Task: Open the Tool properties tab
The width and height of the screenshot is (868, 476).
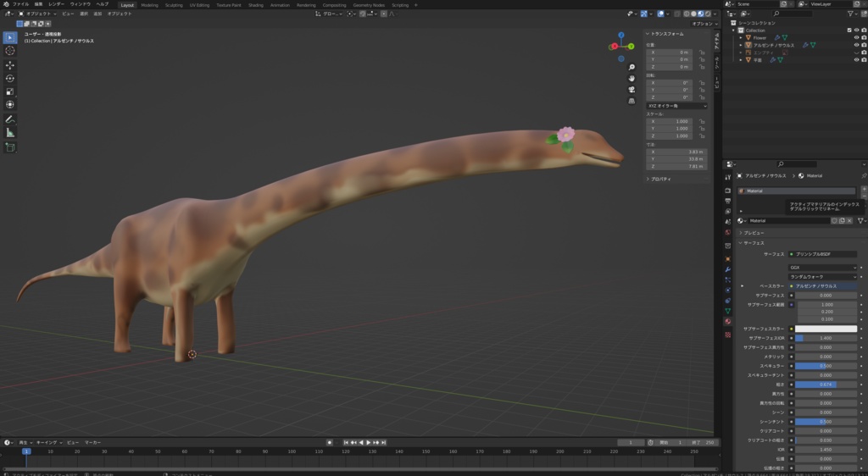Action: coord(728,178)
